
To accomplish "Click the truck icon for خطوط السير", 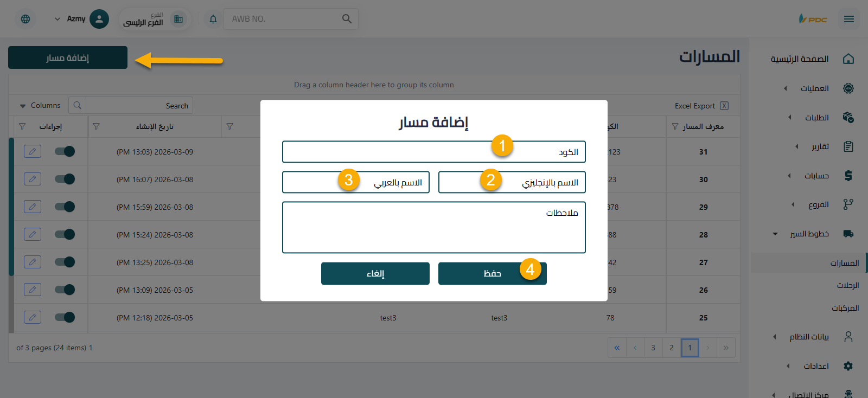I will (848, 233).
